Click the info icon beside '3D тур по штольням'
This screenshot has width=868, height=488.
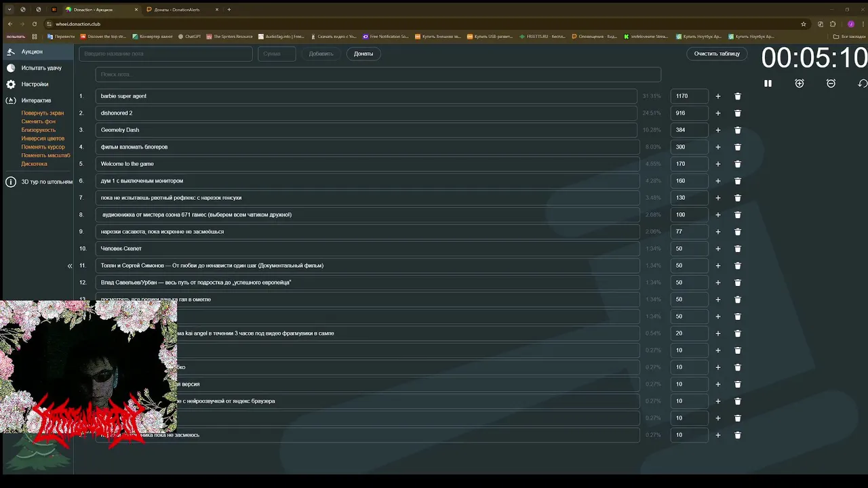pos(11,182)
